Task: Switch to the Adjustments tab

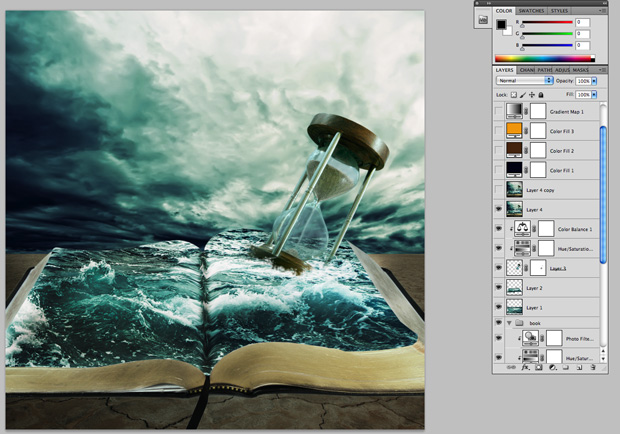Action: click(562, 70)
